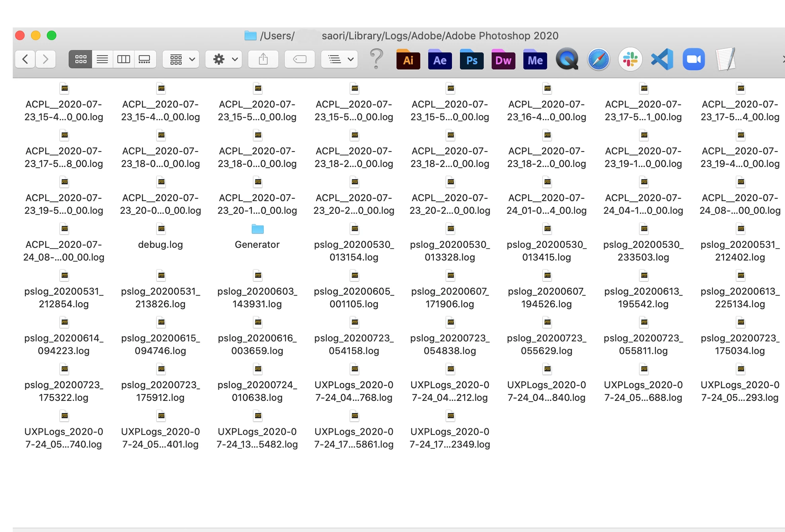Launch Visual Studio Code icon

click(x=662, y=60)
